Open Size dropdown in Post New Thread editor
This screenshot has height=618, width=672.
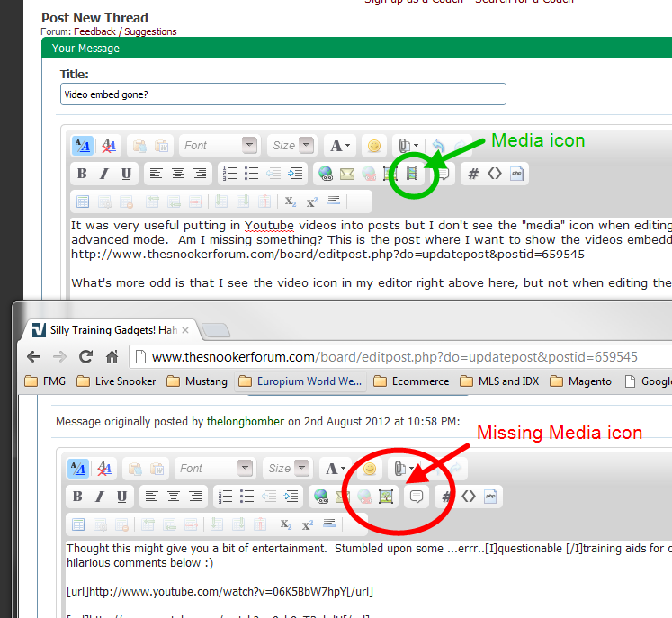point(292,146)
